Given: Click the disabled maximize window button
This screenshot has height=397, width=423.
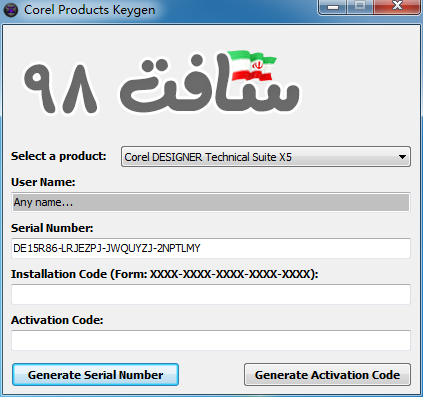Looking at the screenshot, I should point(360,7).
